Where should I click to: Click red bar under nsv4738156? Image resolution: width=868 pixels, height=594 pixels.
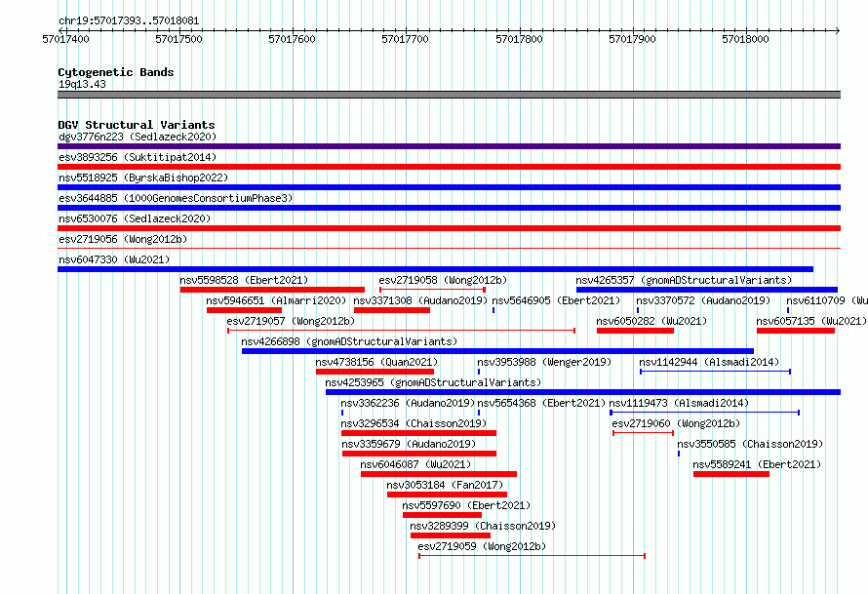(x=375, y=372)
